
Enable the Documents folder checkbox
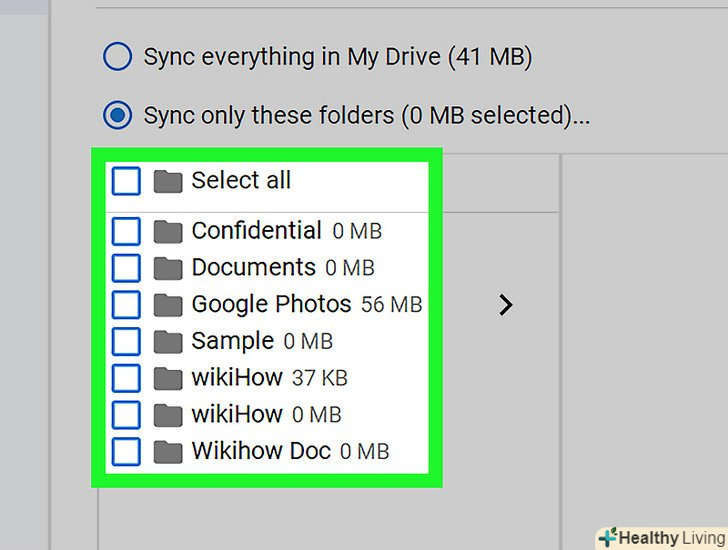click(x=126, y=268)
